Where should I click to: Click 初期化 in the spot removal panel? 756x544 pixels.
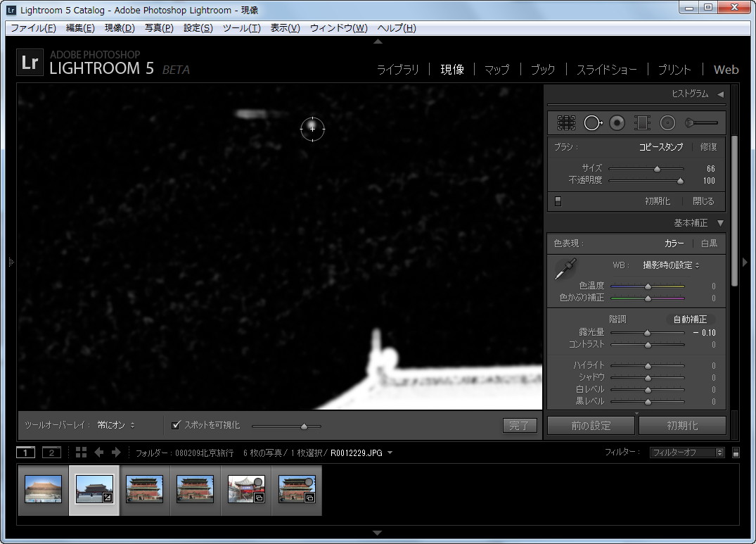(x=658, y=201)
